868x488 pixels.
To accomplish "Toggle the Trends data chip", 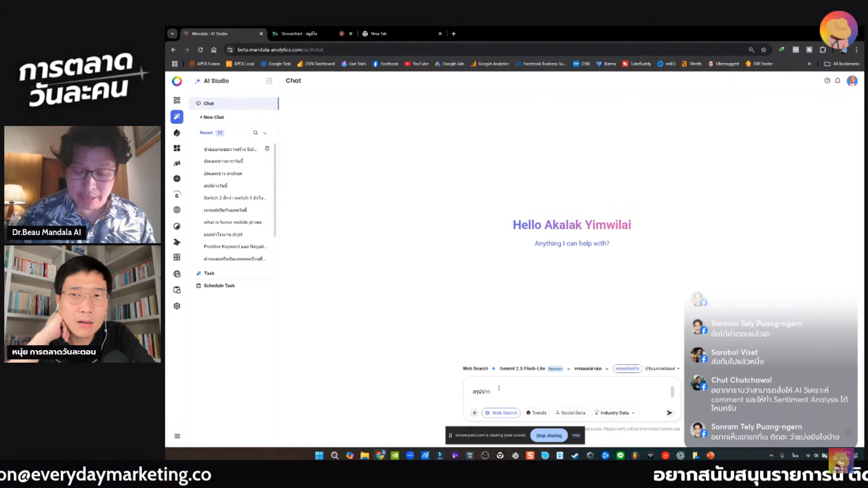I will pos(536,413).
